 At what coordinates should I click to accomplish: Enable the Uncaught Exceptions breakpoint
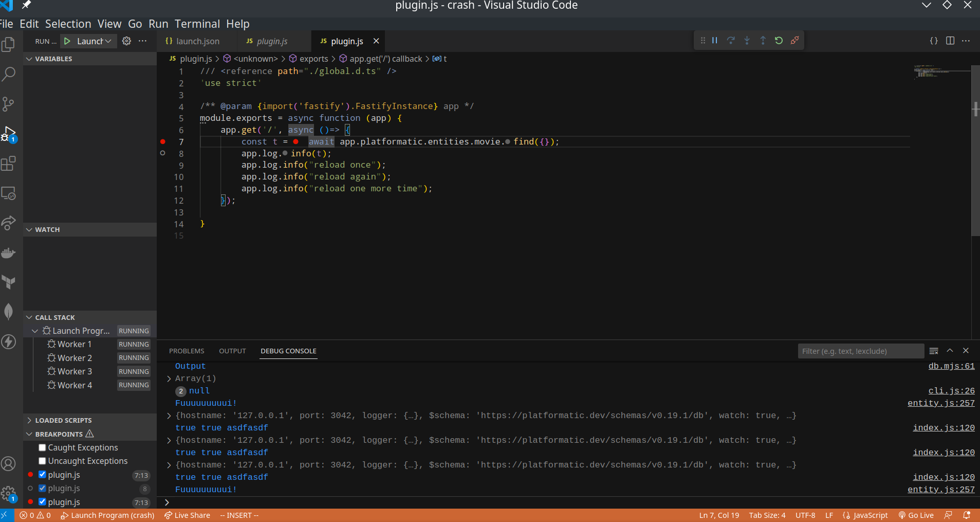point(42,461)
